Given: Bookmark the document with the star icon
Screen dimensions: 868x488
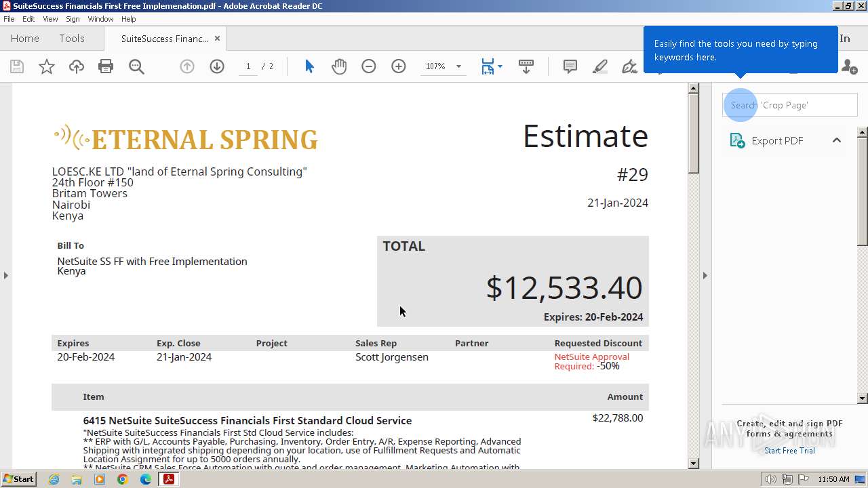Looking at the screenshot, I should pos(47,66).
